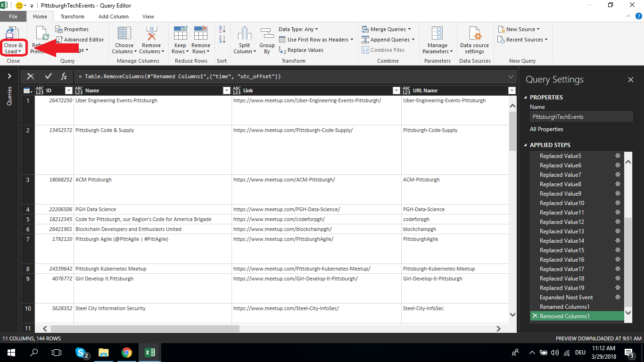
Task: Click the Remove Columns icon
Action: [151, 33]
